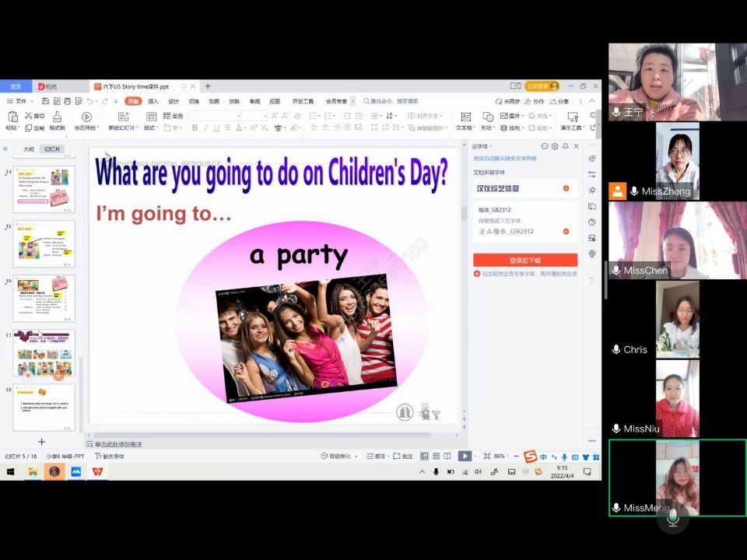Click the Cut scissors tool
The width and height of the screenshot is (747, 560).
[34, 116]
